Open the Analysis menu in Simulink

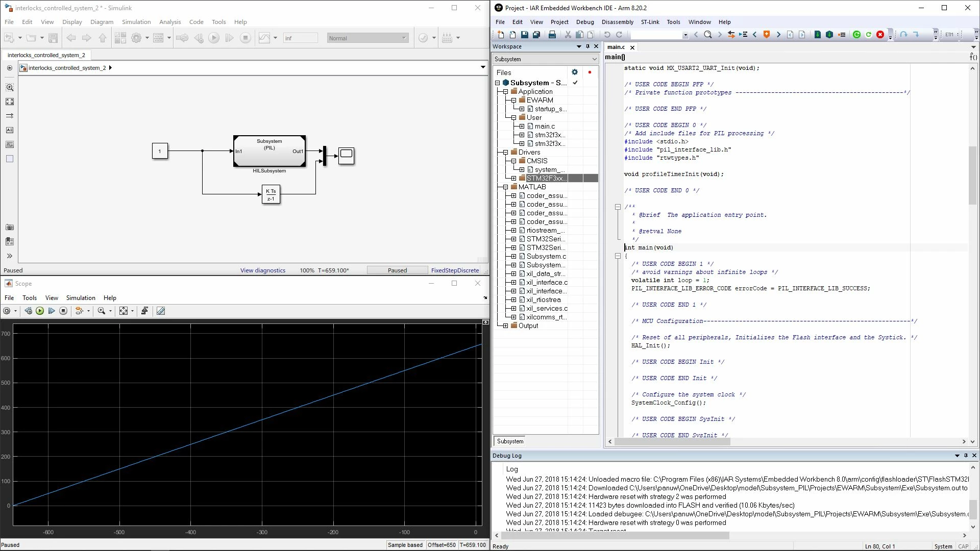click(170, 22)
